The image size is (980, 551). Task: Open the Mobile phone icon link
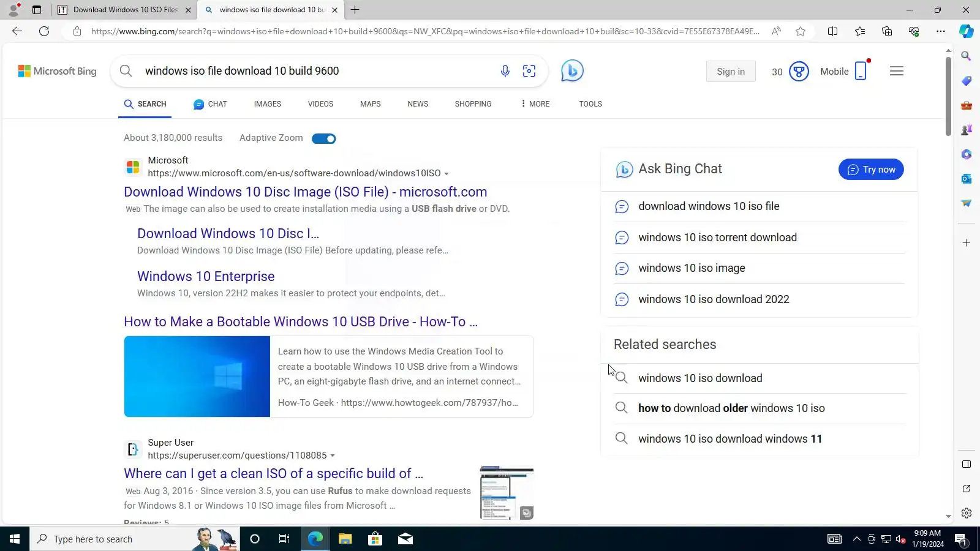coord(861,71)
